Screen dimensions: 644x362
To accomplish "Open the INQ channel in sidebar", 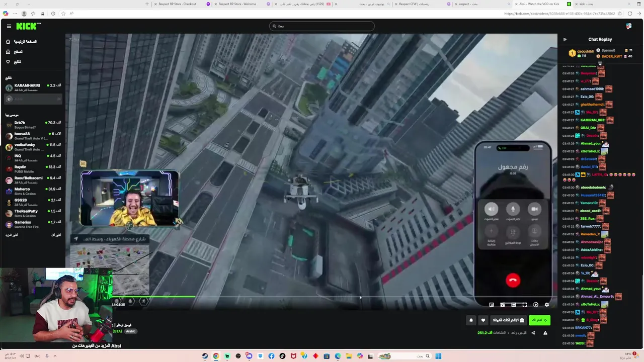I will tap(33, 158).
